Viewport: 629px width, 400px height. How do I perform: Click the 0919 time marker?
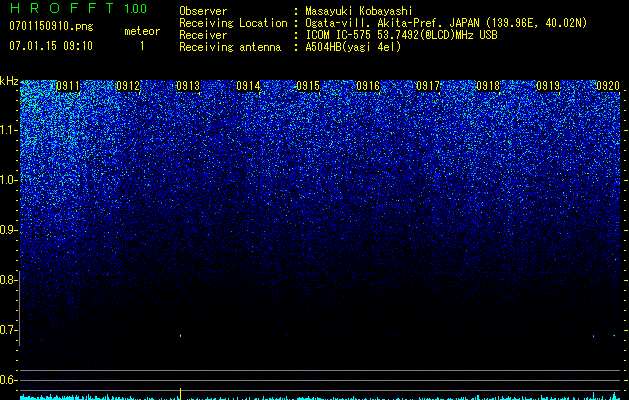(548, 86)
